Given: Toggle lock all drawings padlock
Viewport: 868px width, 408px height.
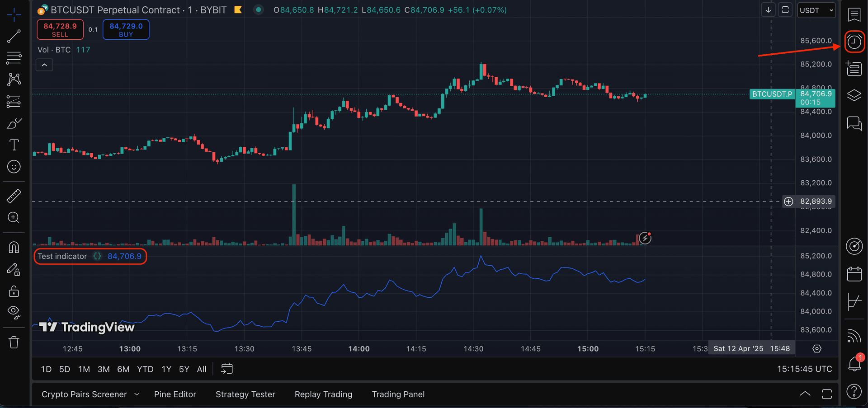Looking at the screenshot, I should click(x=14, y=291).
